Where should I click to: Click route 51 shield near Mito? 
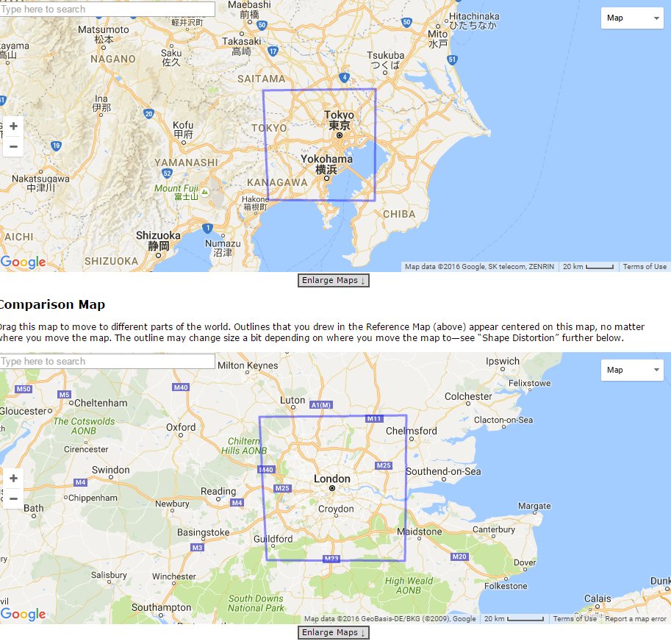452,60
